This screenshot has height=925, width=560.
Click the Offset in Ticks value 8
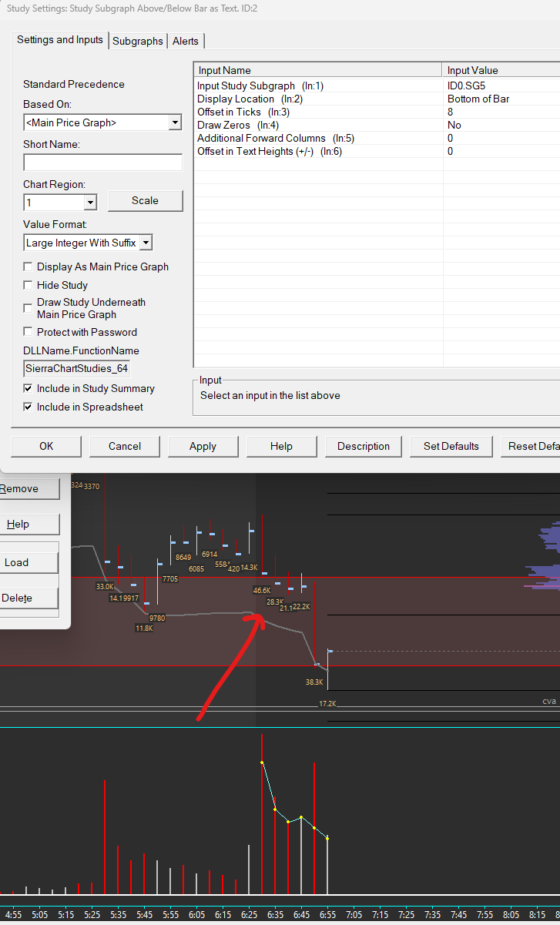tap(450, 112)
